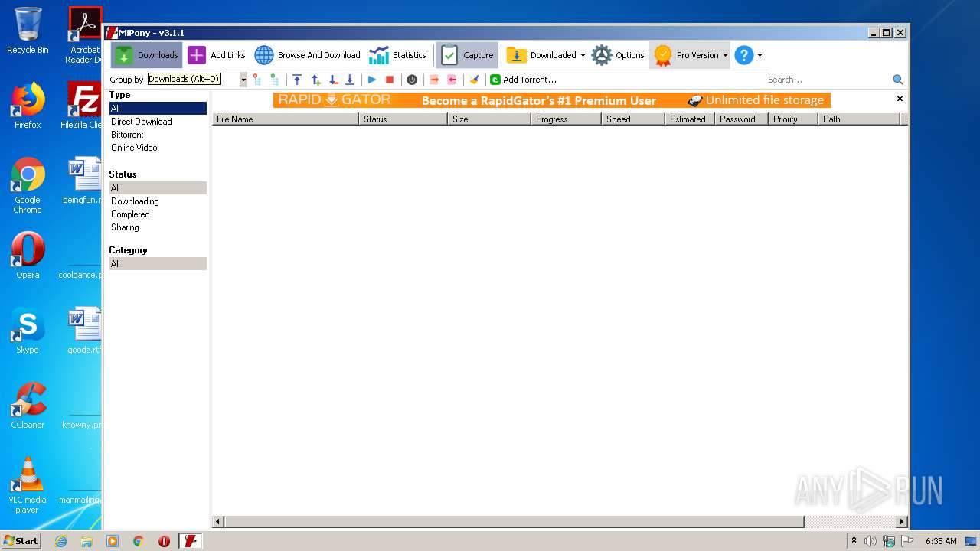Click the Add Links button
Image resolution: width=980 pixels, height=551 pixels.
(x=217, y=55)
